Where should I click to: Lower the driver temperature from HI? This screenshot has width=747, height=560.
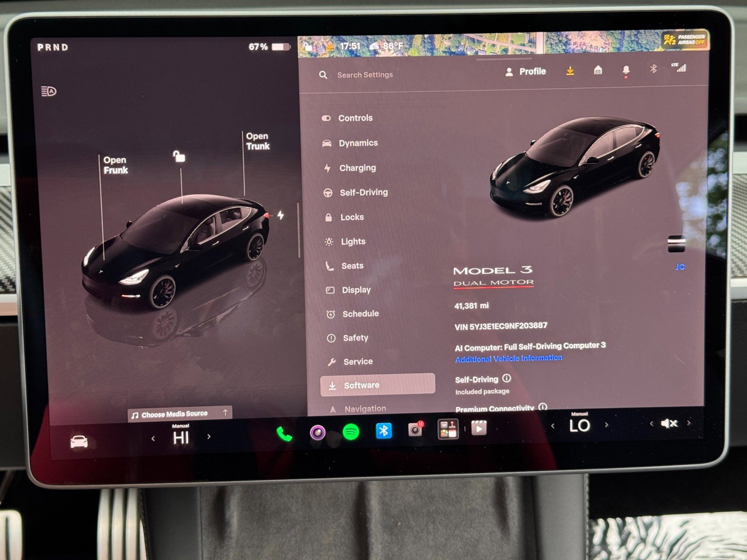click(153, 438)
